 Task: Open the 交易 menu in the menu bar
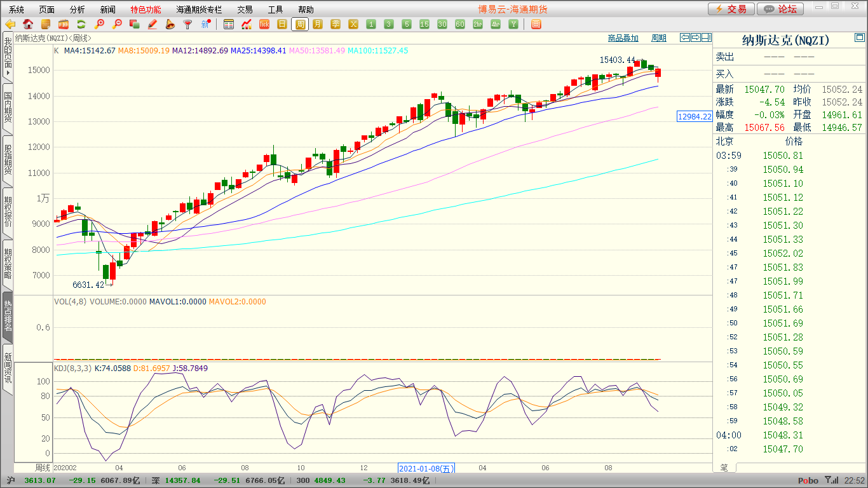point(245,10)
